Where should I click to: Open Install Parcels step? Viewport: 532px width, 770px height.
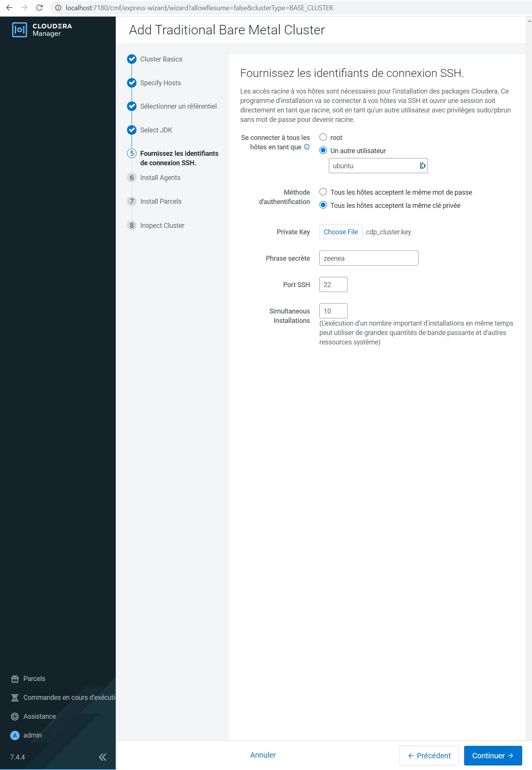(161, 201)
